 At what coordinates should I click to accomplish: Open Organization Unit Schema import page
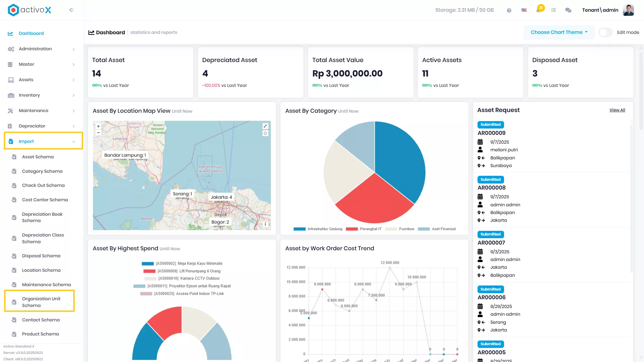click(41, 302)
